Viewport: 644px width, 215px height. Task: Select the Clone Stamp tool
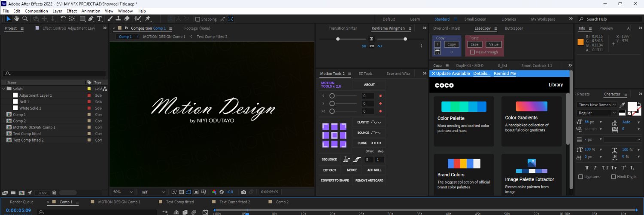point(118,19)
